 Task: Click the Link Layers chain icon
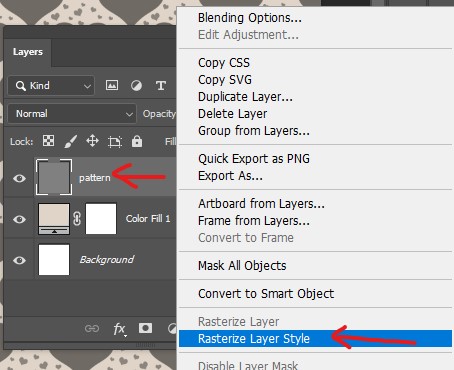[x=92, y=329]
